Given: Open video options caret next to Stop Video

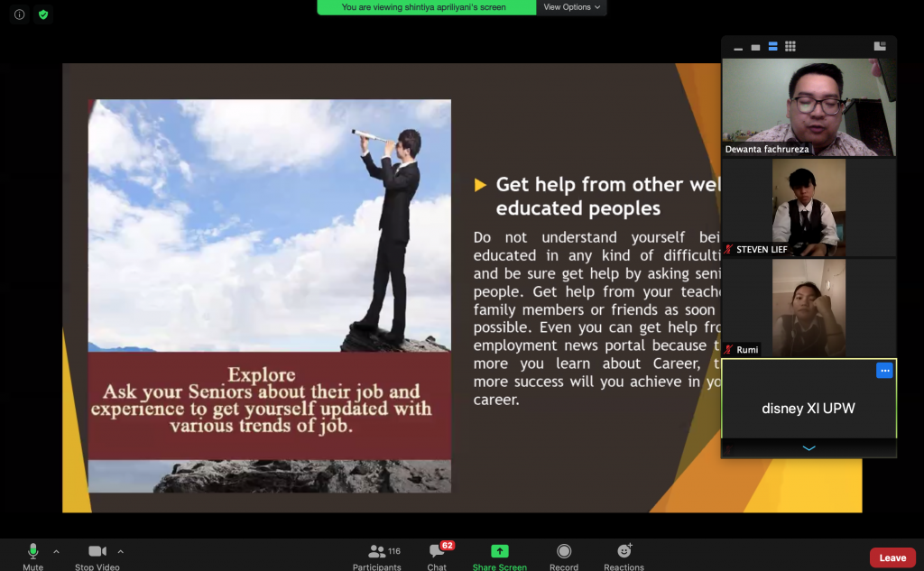Looking at the screenshot, I should pyautogui.click(x=120, y=551).
